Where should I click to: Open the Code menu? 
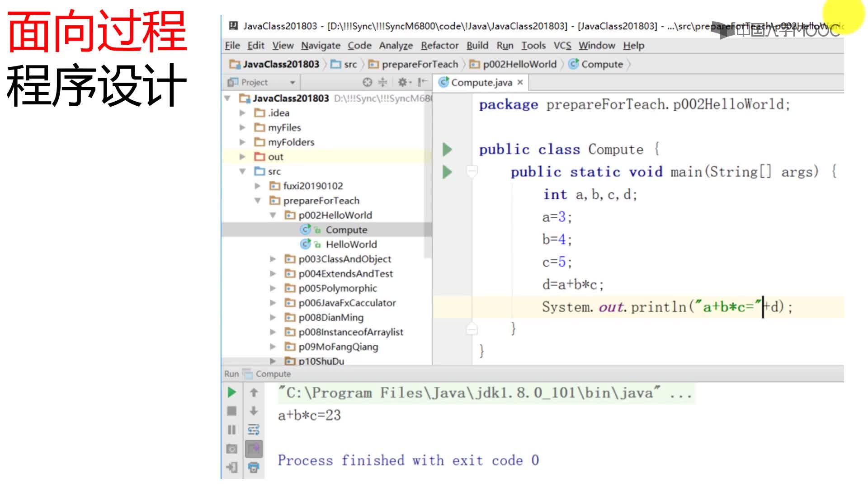point(360,46)
